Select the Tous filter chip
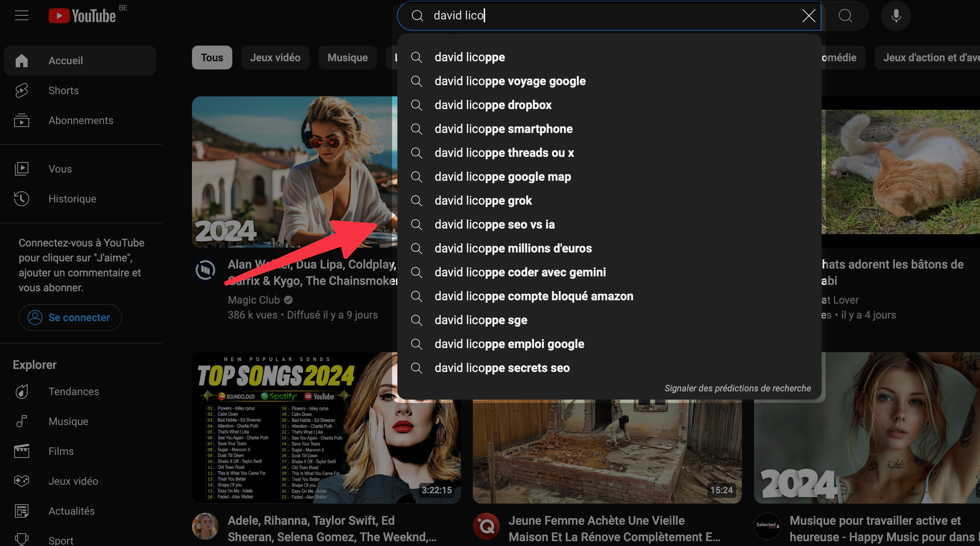The width and height of the screenshot is (980, 546). (212, 58)
